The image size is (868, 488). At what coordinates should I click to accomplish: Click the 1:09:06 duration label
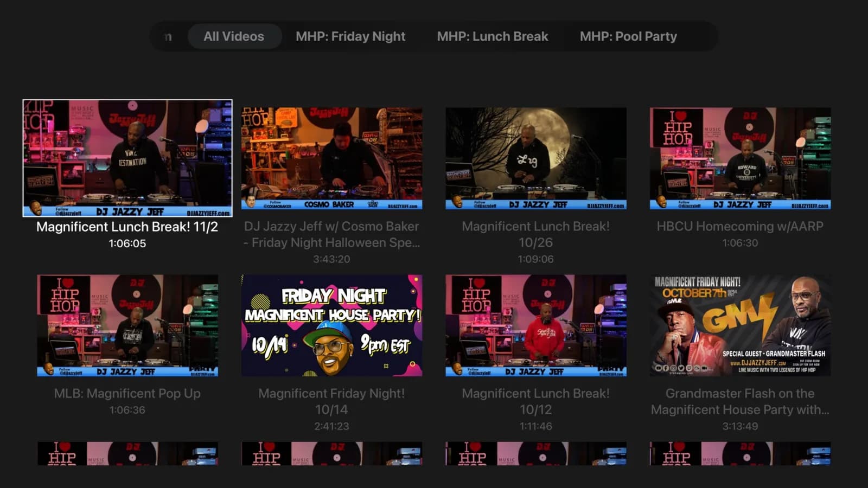[x=536, y=259]
